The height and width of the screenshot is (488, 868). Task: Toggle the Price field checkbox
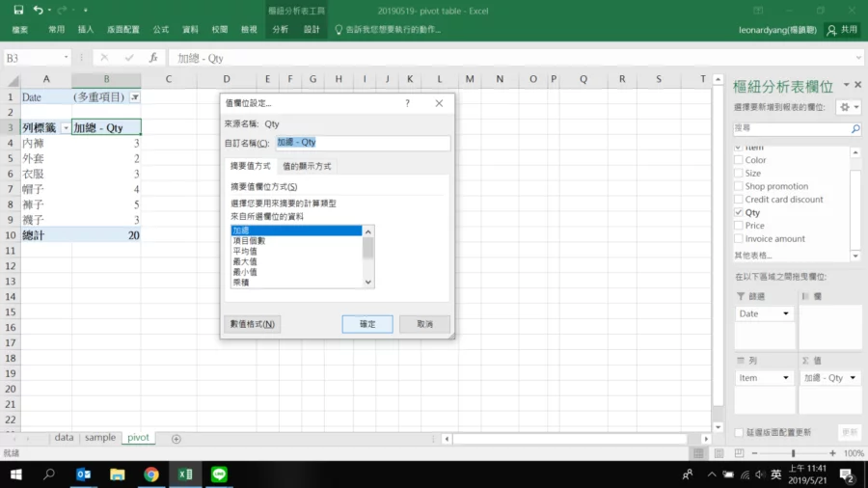tap(739, 226)
